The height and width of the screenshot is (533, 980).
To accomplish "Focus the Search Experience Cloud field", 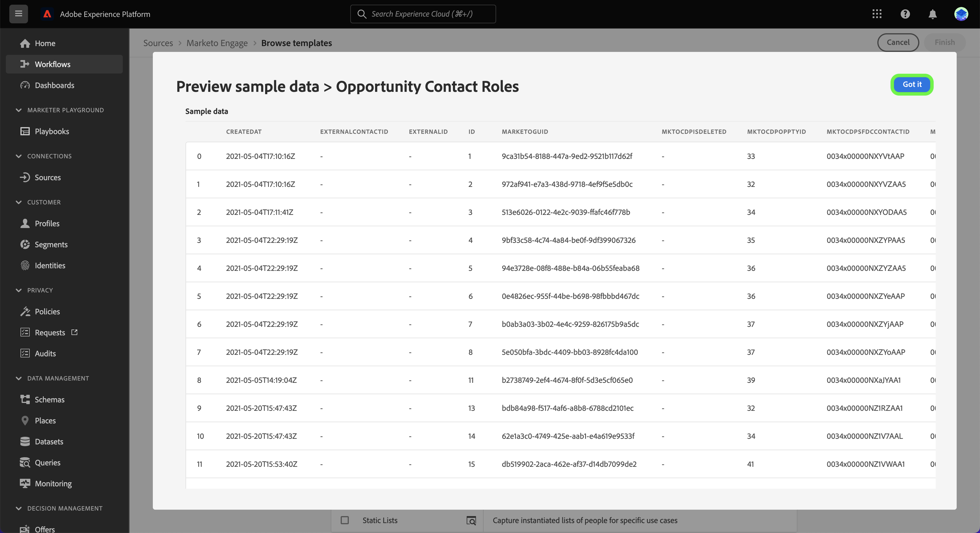I will pos(422,14).
